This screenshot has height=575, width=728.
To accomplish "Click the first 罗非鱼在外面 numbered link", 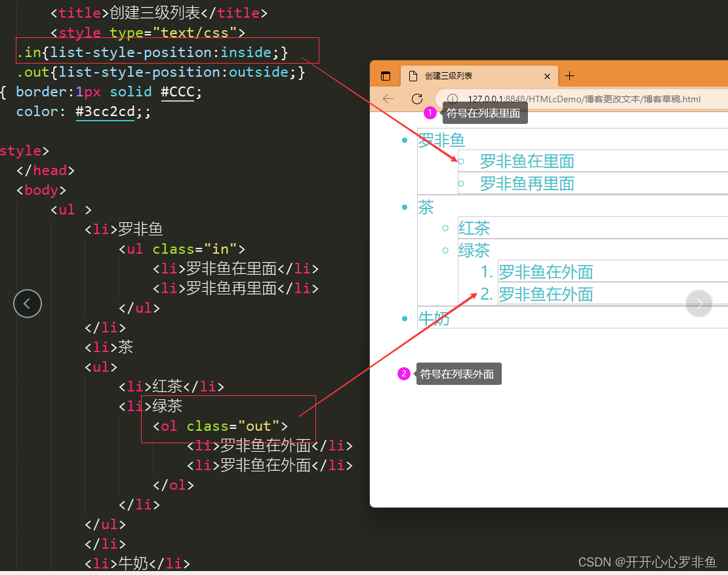I will point(545,271).
